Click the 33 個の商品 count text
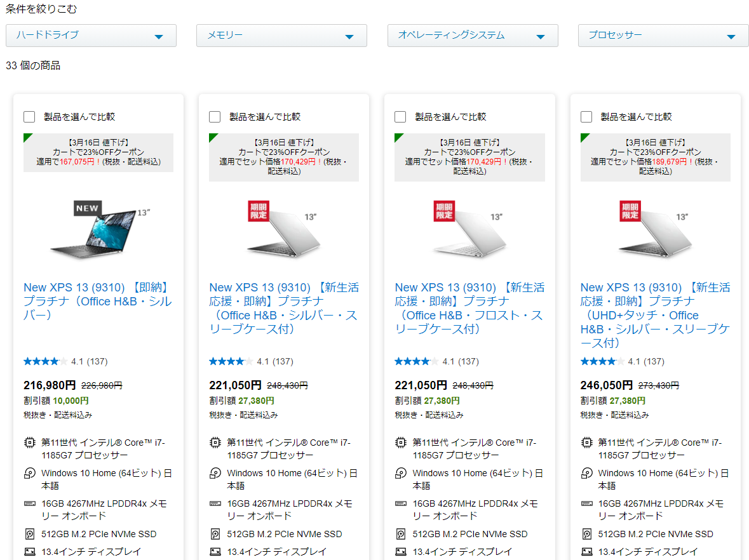The height and width of the screenshot is (560, 749). [x=33, y=65]
